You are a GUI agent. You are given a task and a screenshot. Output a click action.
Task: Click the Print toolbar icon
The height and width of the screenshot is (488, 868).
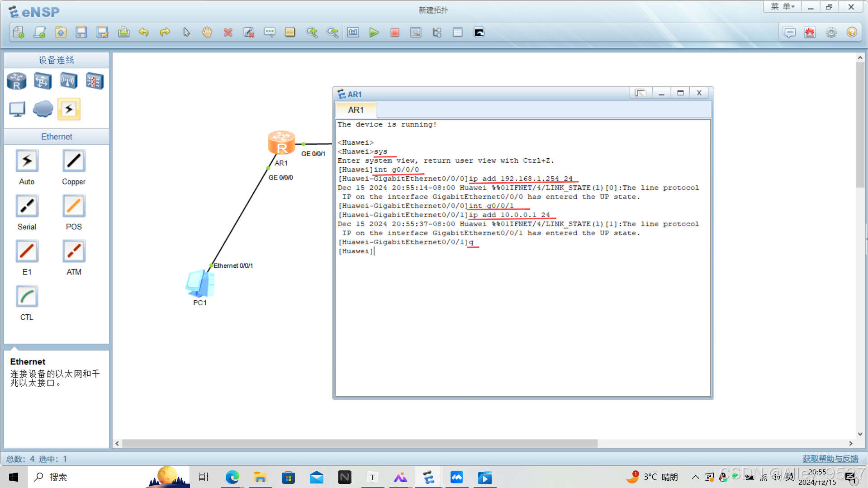(123, 32)
